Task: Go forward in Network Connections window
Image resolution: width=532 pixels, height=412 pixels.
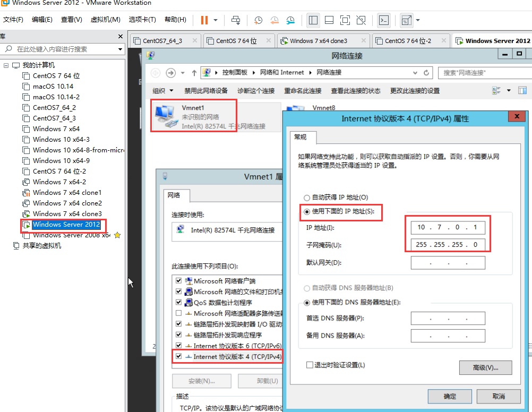Action: [x=170, y=73]
